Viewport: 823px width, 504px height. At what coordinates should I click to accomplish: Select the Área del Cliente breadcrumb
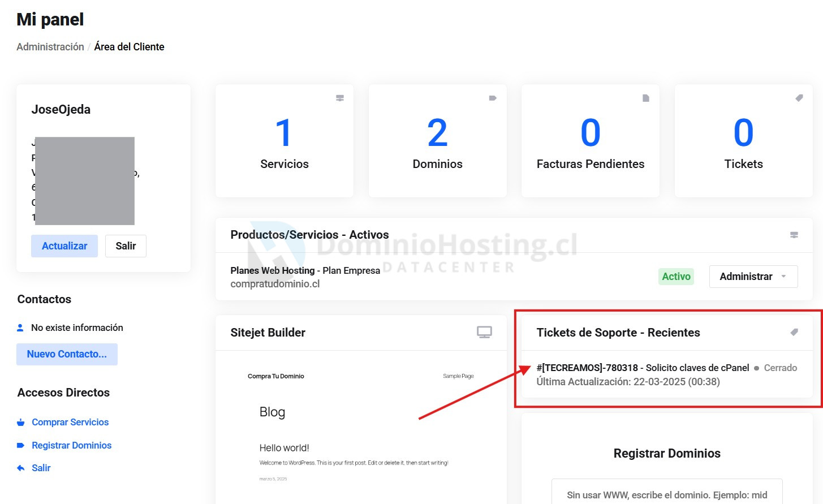(x=129, y=47)
